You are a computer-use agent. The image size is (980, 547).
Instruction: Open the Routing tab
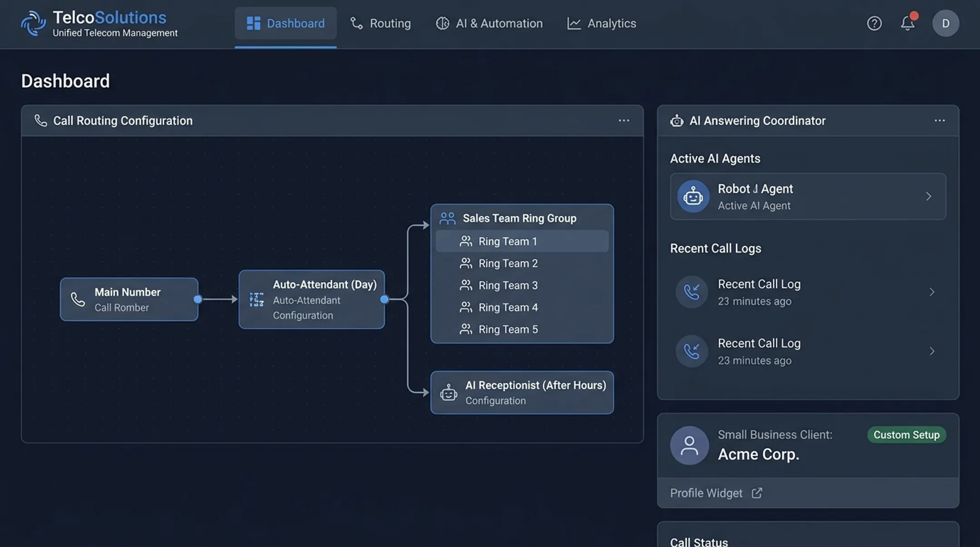[380, 23]
